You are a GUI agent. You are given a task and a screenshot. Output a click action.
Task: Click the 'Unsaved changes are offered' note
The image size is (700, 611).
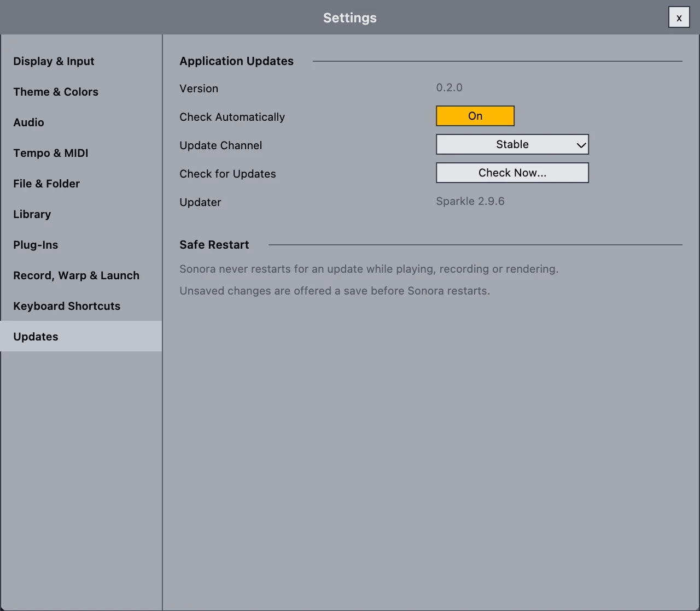click(335, 291)
